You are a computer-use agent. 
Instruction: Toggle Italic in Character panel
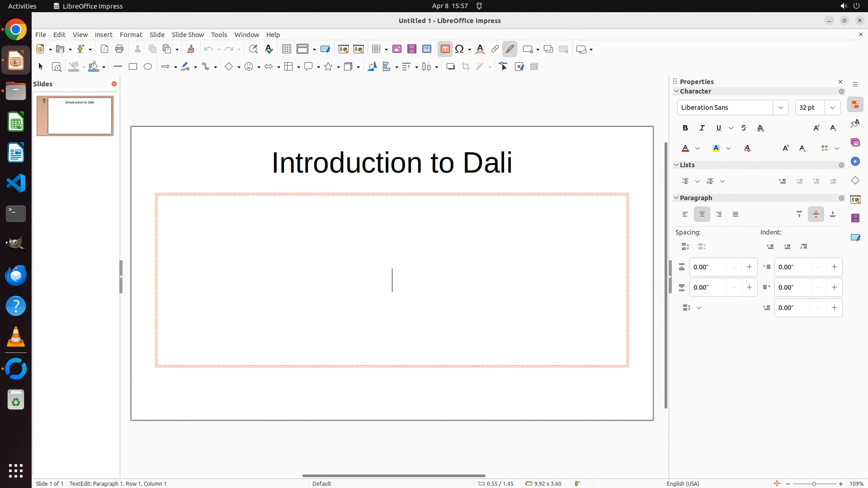pos(702,128)
